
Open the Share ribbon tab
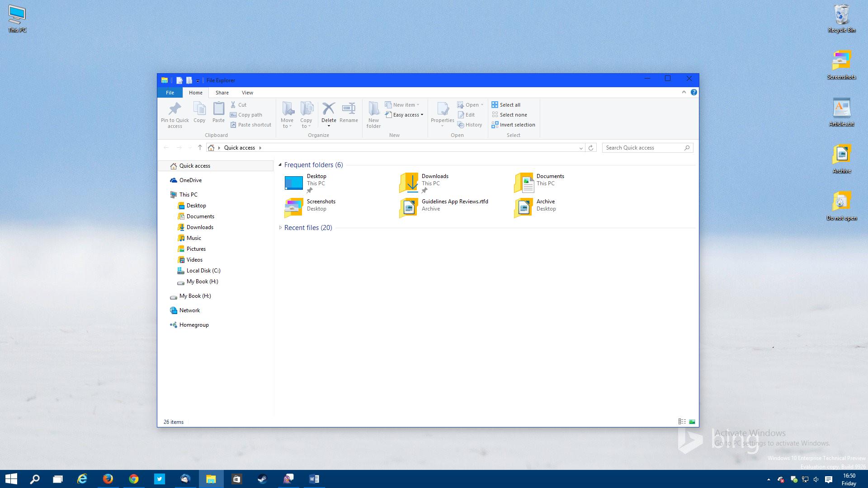(x=222, y=92)
